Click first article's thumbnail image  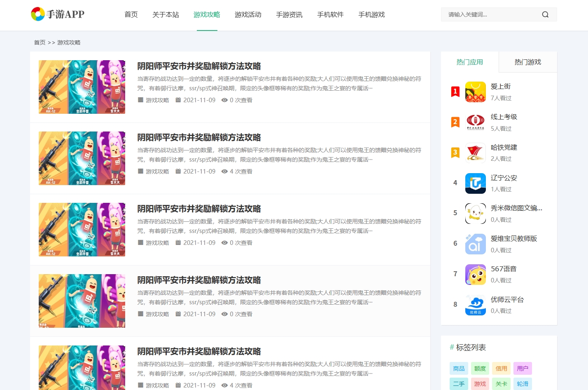tap(82, 87)
